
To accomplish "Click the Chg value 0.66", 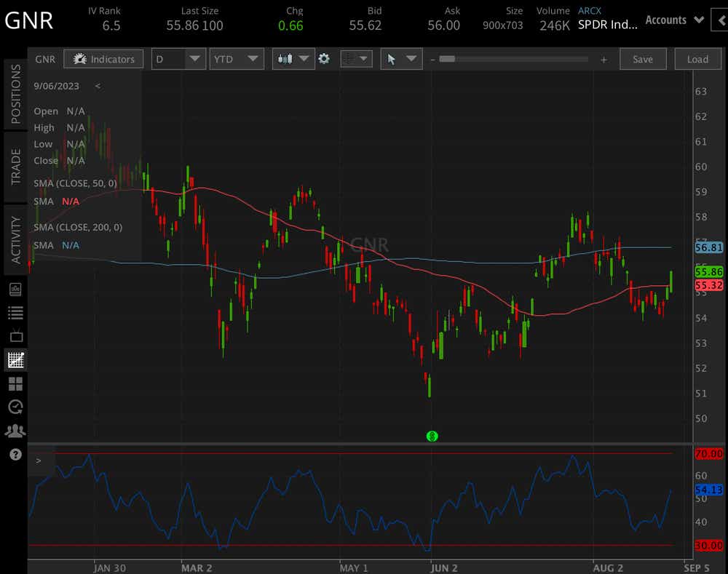I will pos(290,25).
